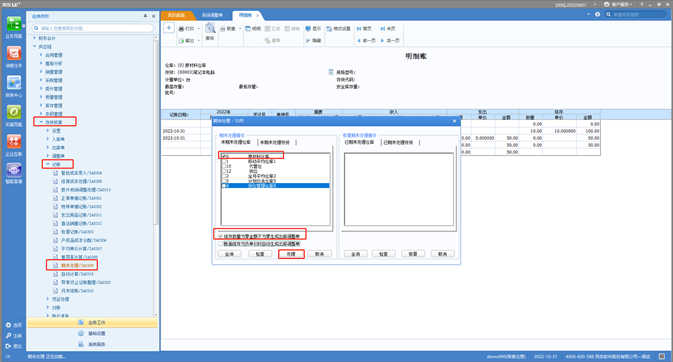Click the icon beside 规格型号 label
673x362 pixels.
point(331,72)
